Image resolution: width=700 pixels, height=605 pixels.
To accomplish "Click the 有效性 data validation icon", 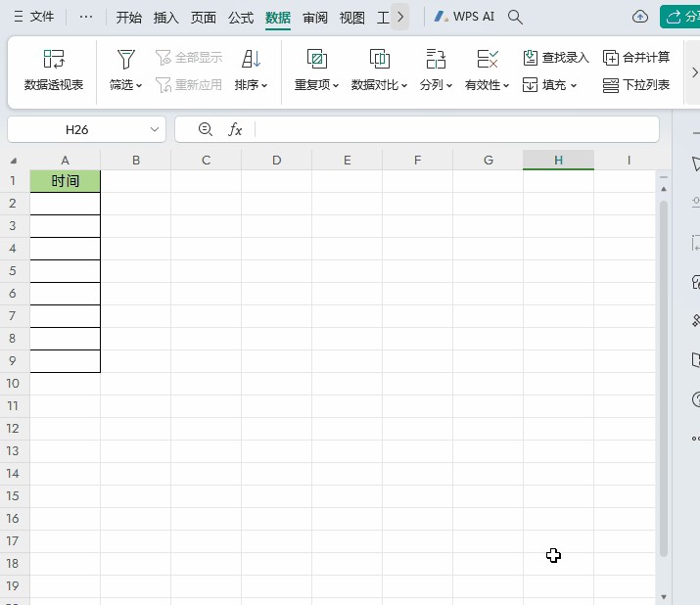I will pos(488,60).
